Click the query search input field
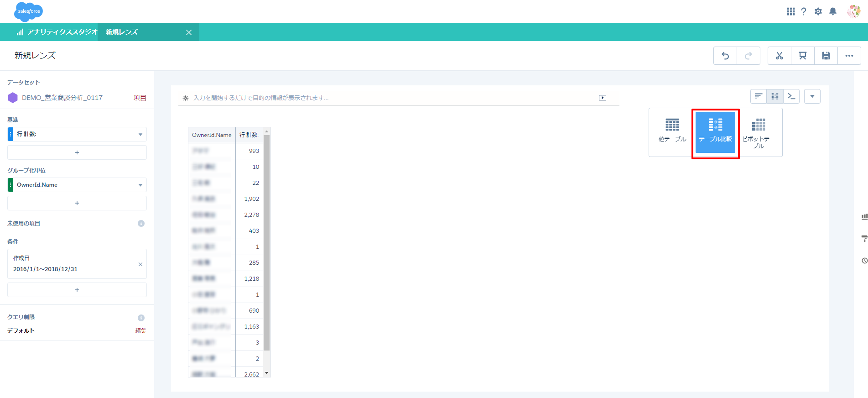The width and height of the screenshot is (868, 398). [x=392, y=98]
